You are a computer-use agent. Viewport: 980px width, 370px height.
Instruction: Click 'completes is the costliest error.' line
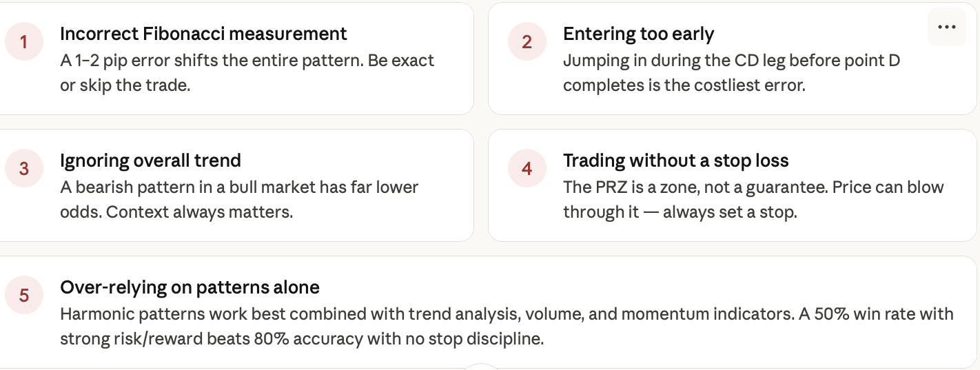pyautogui.click(x=684, y=85)
